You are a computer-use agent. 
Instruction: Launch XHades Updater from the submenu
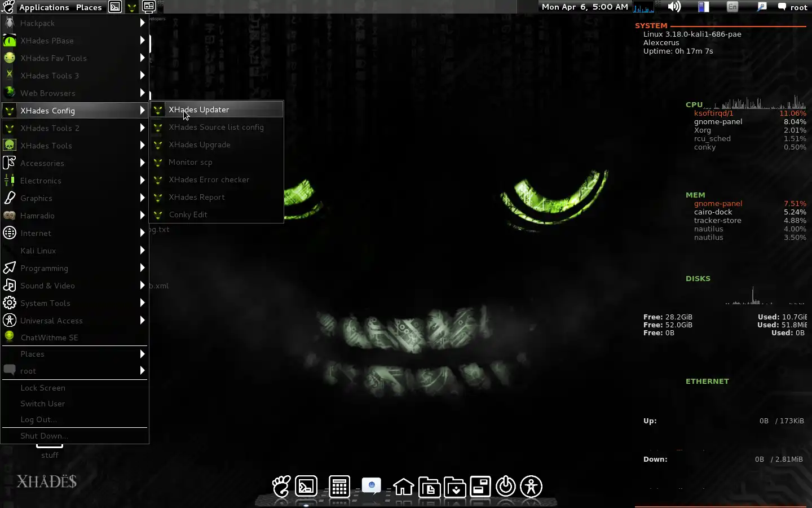point(217,110)
